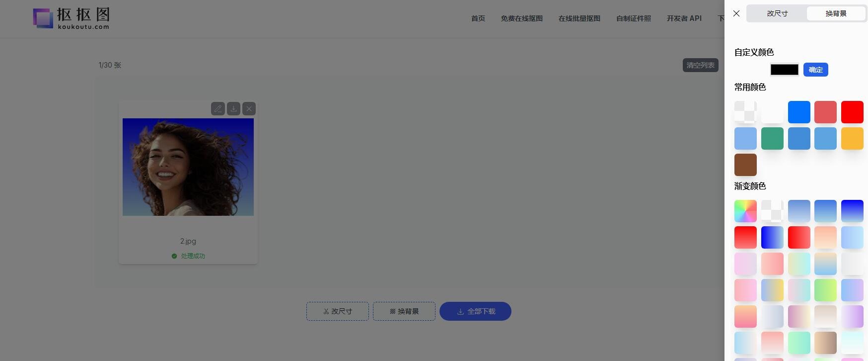Image resolution: width=868 pixels, height=361 pixels.
Task: Select the brown common color swatch
Action: pos(745,165)
